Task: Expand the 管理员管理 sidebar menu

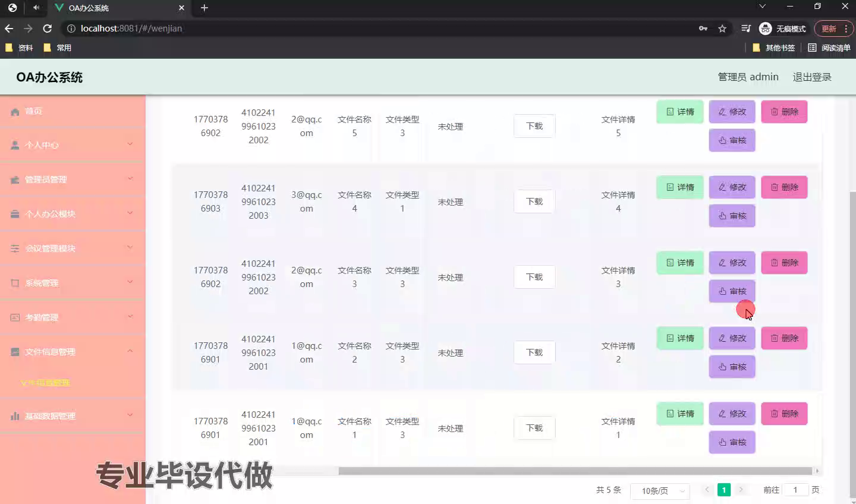Action: tap(73, 179)
